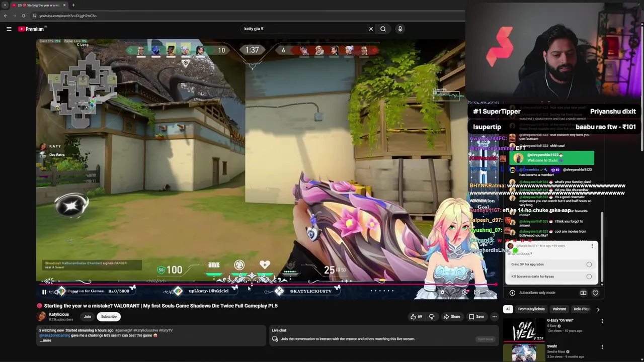The image size is (644, 362).
Task: Save video to a playlist
Action: tap(476, 317)
